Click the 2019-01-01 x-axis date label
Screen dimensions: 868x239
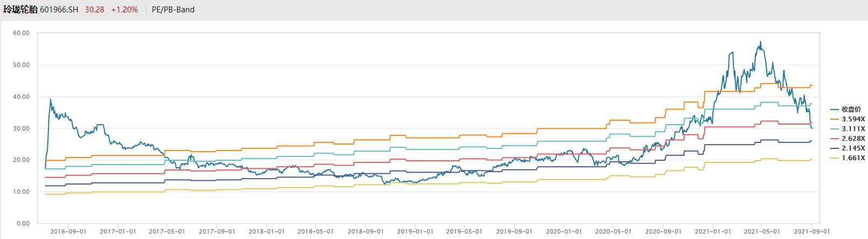pos(415,231)
